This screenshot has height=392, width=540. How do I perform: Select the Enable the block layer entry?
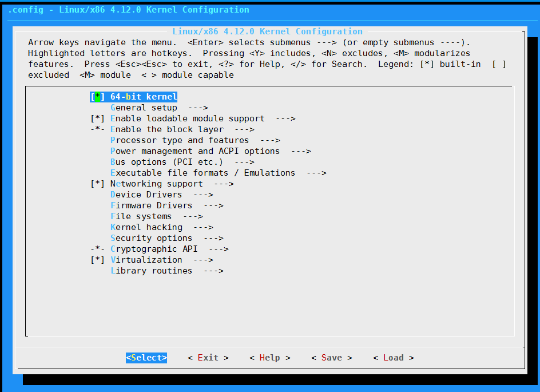click(173, 129)
